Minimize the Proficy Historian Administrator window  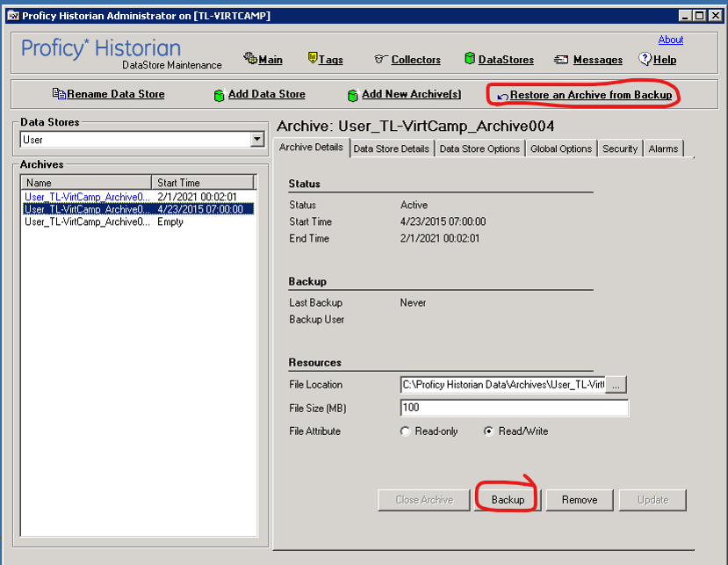684,16
